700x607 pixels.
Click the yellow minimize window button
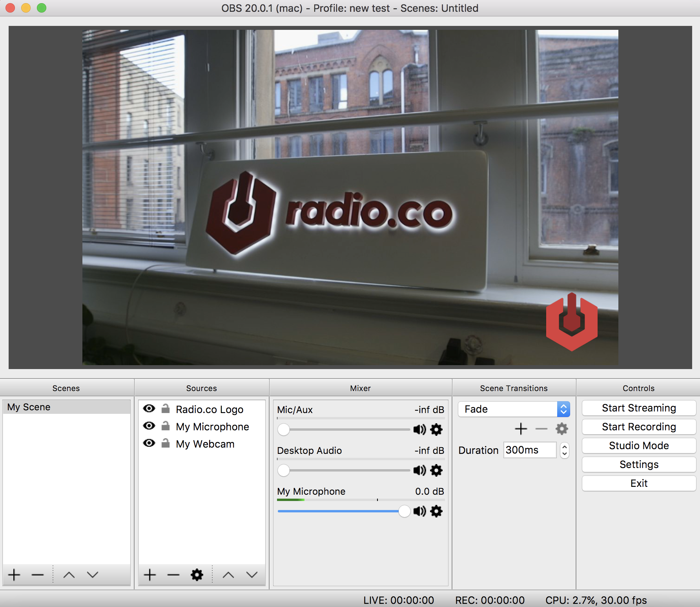[x=26, y=8]
